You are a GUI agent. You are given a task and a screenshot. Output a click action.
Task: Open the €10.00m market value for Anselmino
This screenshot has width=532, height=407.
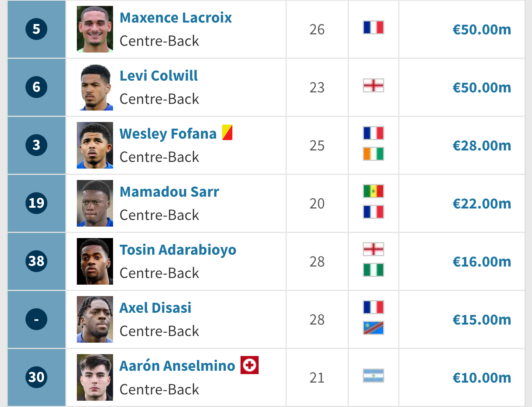pos(482,378)
